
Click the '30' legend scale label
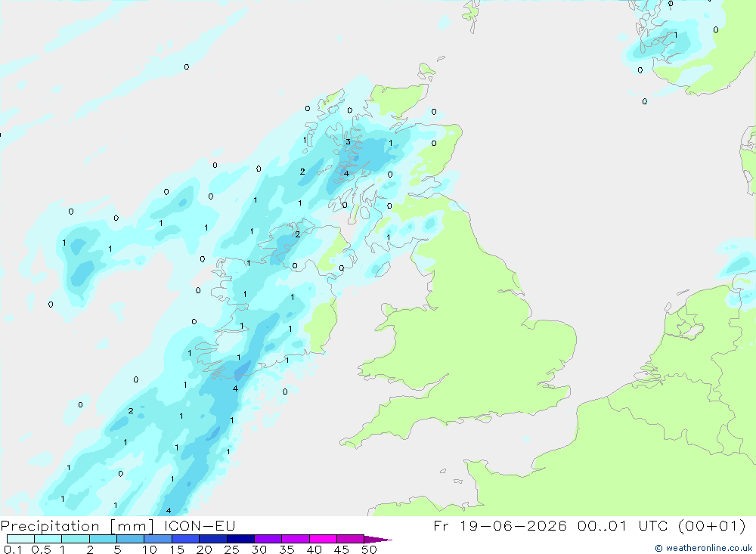[x=259, y=549]
